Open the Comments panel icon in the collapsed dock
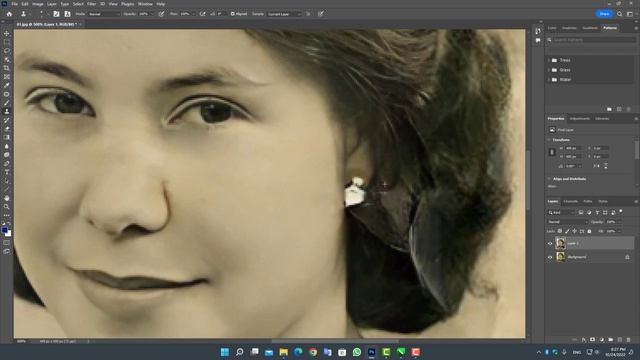The width and height of the screenshot is (640, 360). pos(538,40)
